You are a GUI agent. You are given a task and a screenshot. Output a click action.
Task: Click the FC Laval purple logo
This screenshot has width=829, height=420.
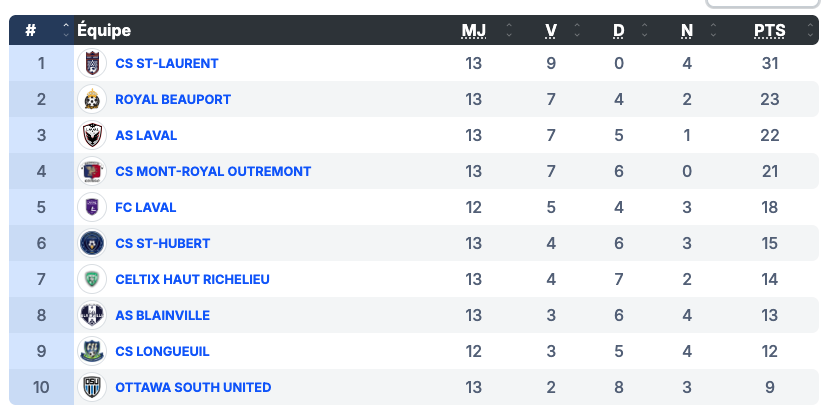[92, 207]
